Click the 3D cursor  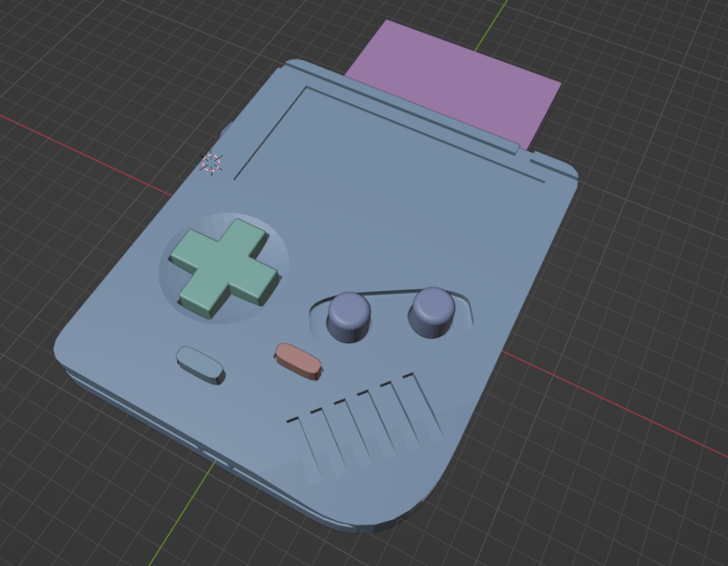(211, 163)
